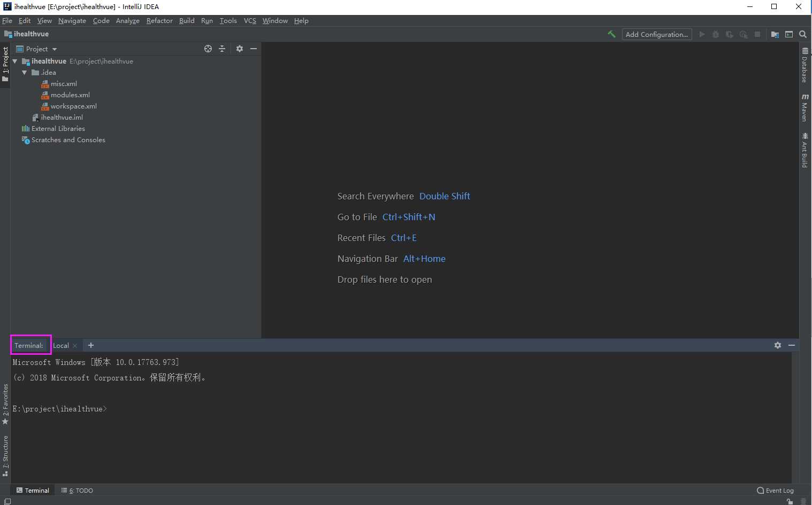Screen dimensions: 812x505
Task: Open the Tools menu
Action: [228, 20]
